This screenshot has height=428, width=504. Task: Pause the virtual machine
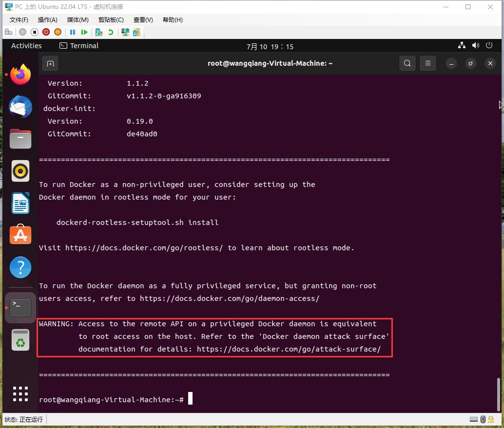[x=73, y=32]
